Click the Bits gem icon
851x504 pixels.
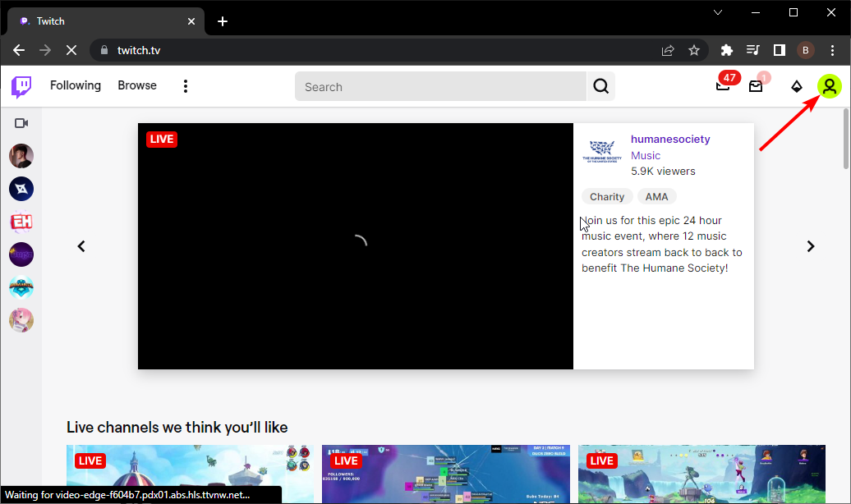coord(796,86)
